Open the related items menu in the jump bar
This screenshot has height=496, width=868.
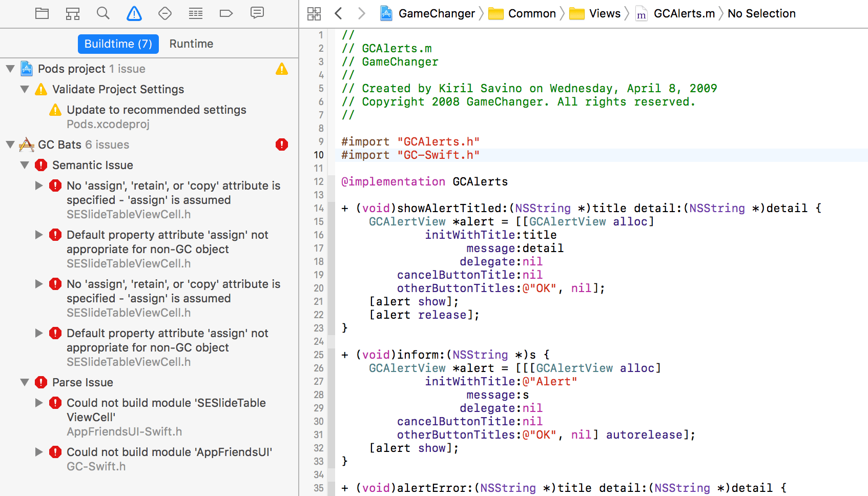pos(314,14)
